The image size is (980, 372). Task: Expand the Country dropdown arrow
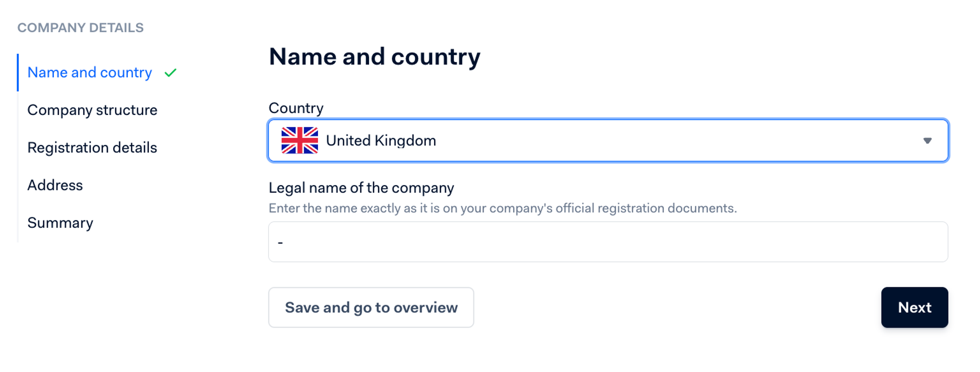point(927,141)
